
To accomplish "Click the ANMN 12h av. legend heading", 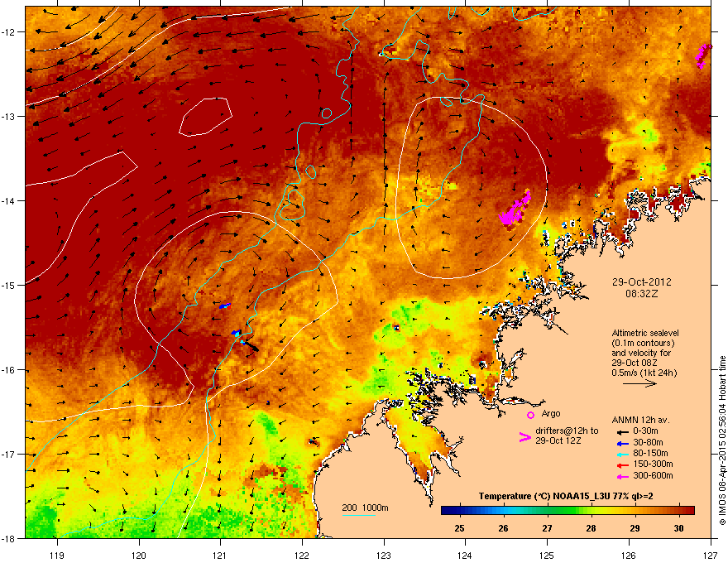I will 640,420.
